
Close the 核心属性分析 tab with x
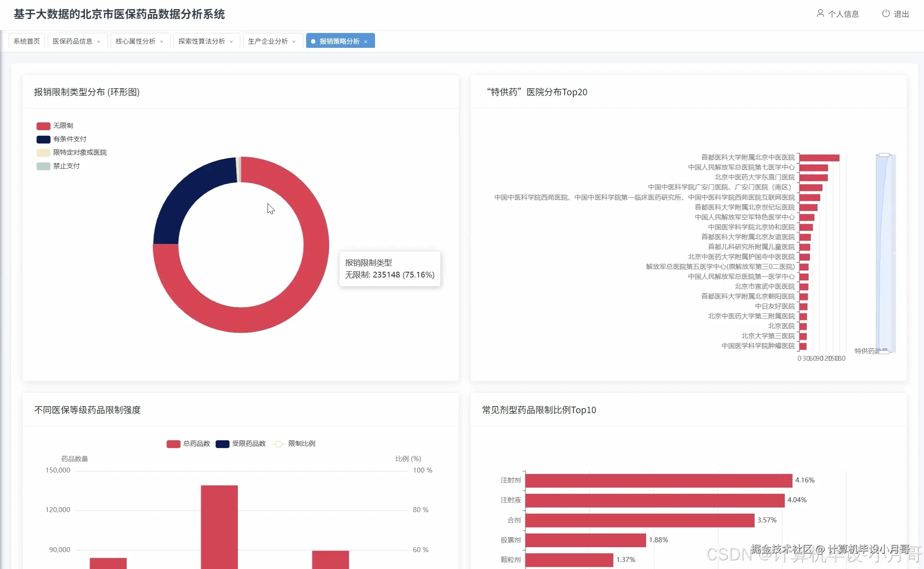coord(162,42)
